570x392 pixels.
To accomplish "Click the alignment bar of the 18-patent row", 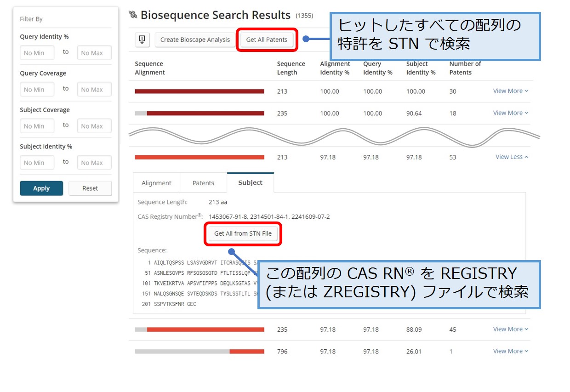I will (199, 114).
